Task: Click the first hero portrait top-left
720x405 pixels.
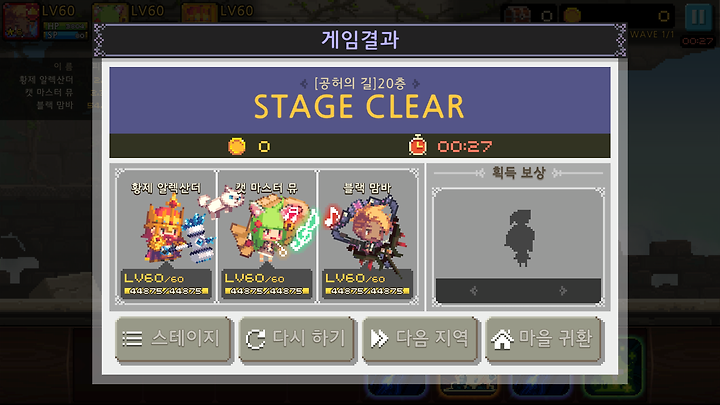Action: pos(21,21)
